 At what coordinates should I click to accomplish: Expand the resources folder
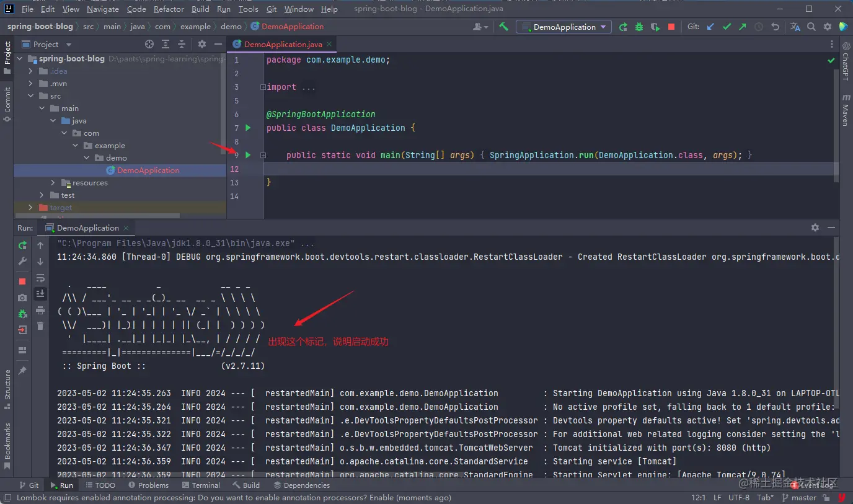(53, 183)
